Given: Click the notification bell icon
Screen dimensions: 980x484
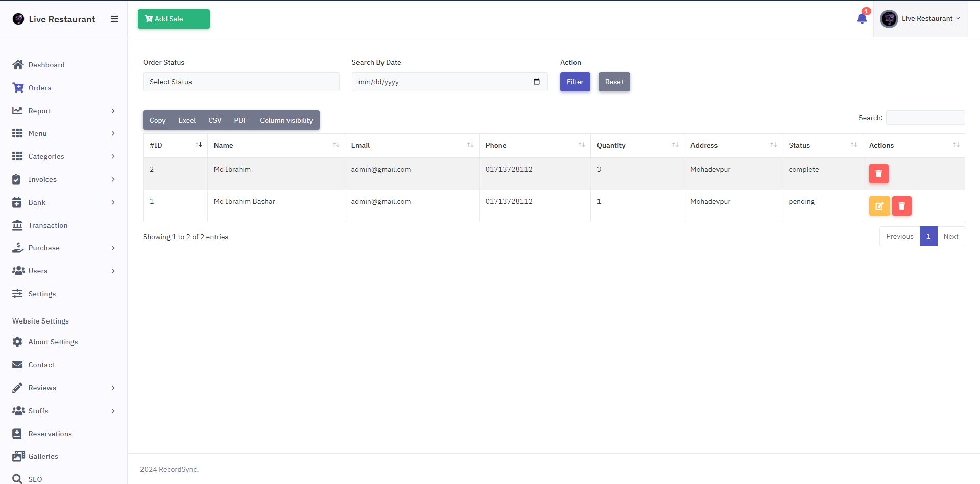Looking at the screenshot, I should (x=862, y=19).
